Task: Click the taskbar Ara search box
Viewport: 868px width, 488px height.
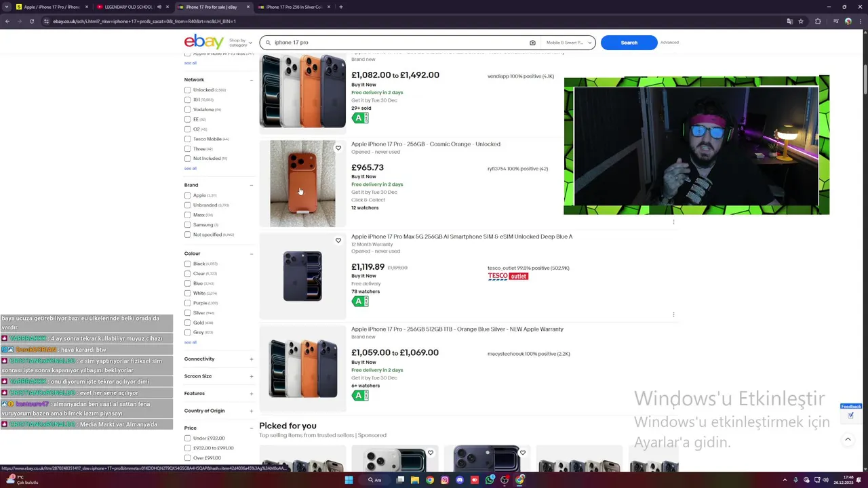Action: [376, 480]
